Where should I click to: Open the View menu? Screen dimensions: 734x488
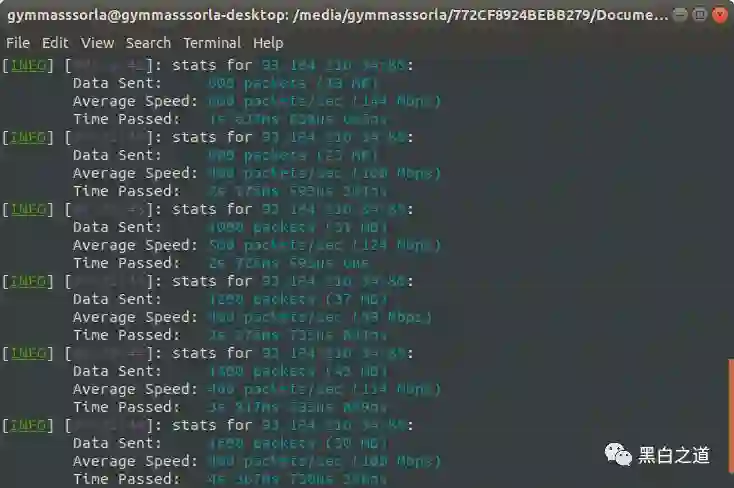point(97,43)
